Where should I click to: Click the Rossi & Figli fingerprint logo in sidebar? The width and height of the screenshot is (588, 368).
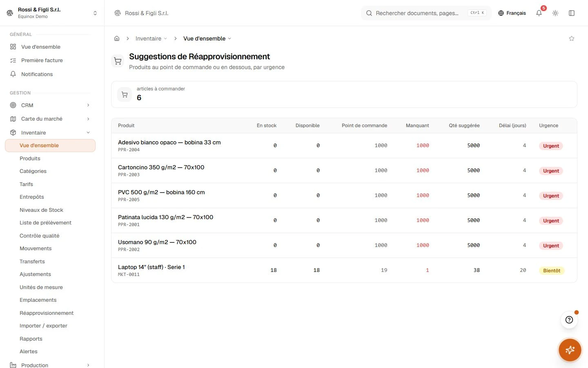pos(10,13)
